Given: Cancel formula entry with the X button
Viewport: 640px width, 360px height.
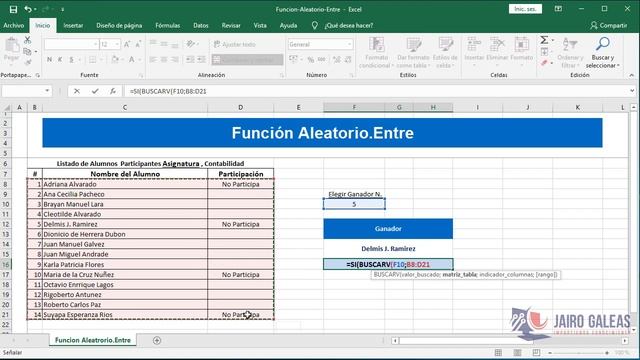Looking at the screenshot, I should tap(77, 91).
